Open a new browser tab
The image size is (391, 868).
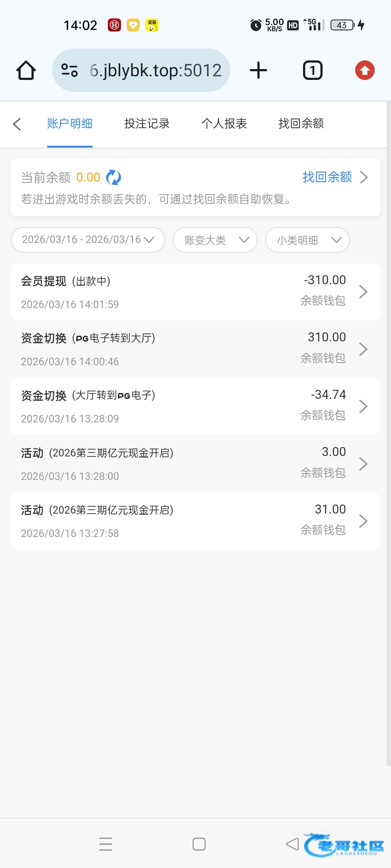pyautogui.click(x=258, y=70)
